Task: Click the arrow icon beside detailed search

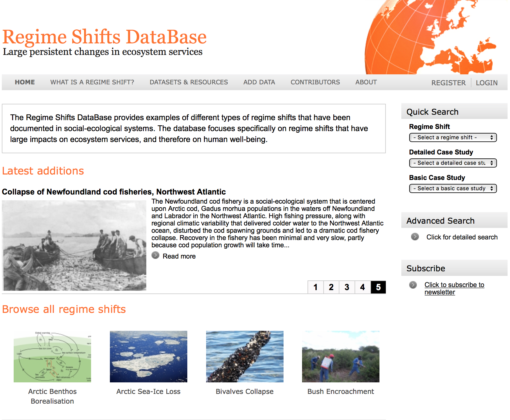Action: (x=415, y=237)
